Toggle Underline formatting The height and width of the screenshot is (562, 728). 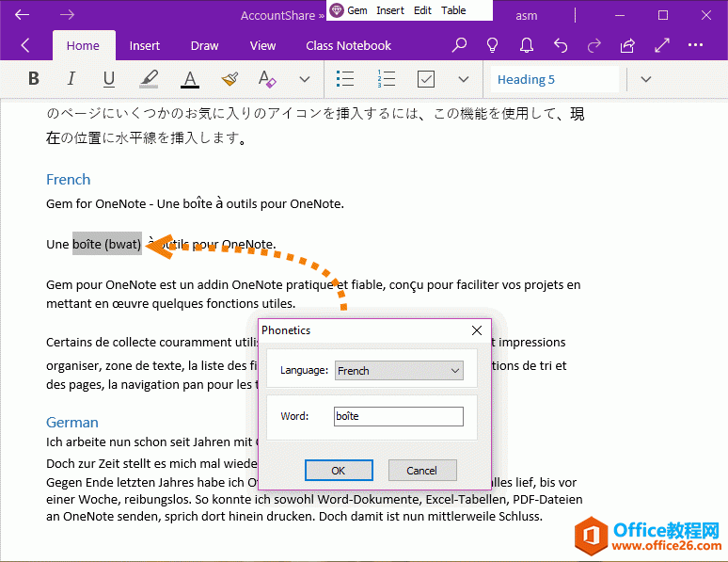[x=109, y=79]
